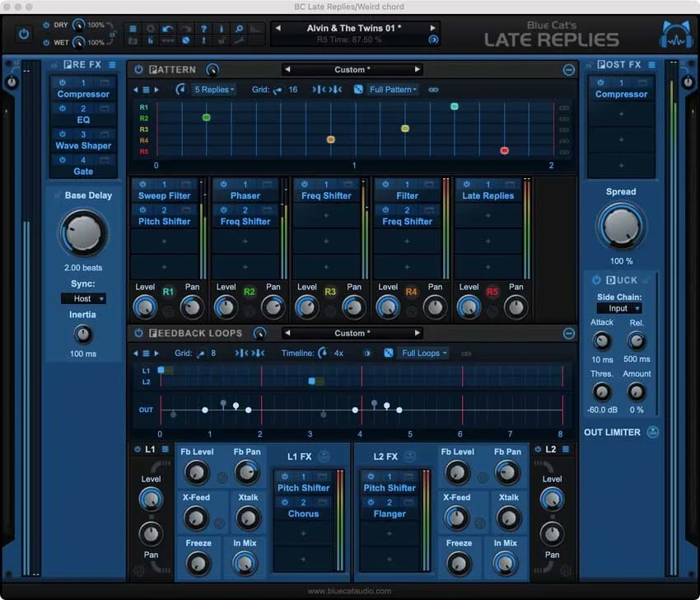The height and width of the screenshot is (600, 700).
Task: Click the info icon in the top toolbar
Action: 222,28
